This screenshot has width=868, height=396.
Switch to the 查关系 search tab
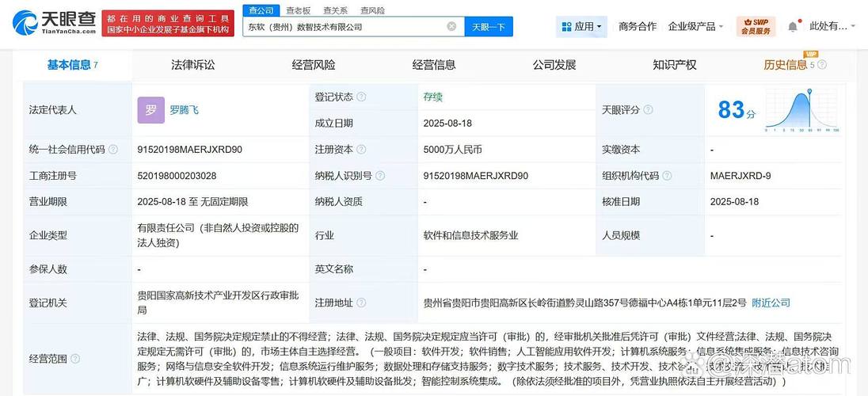[336, 10]
